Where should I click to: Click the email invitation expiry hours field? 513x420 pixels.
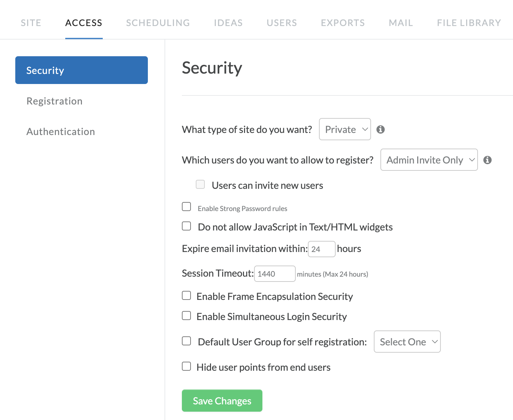click(x=322, y=249)
